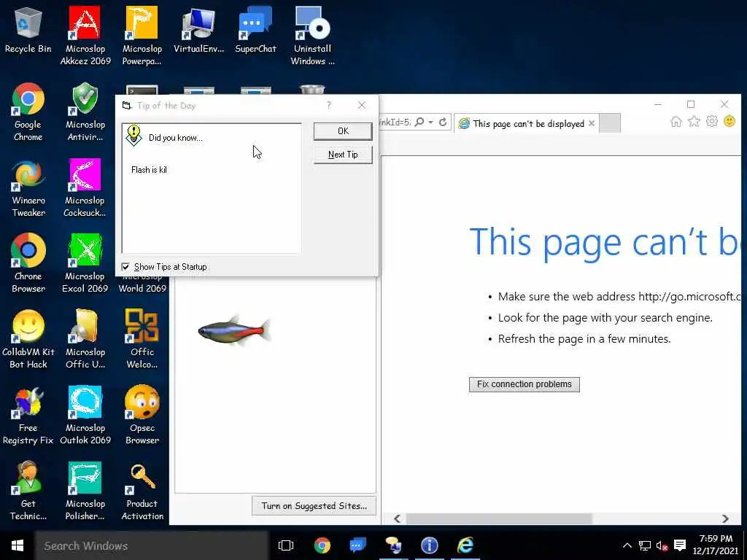Screen dimensions: 747x560
Task: Open CollabVM Kit Bot Hack smiley icon
Action: [28, 338]
